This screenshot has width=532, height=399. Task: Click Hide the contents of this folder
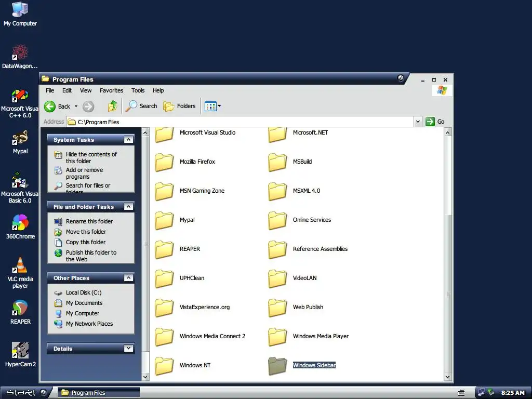pos(91,157)
